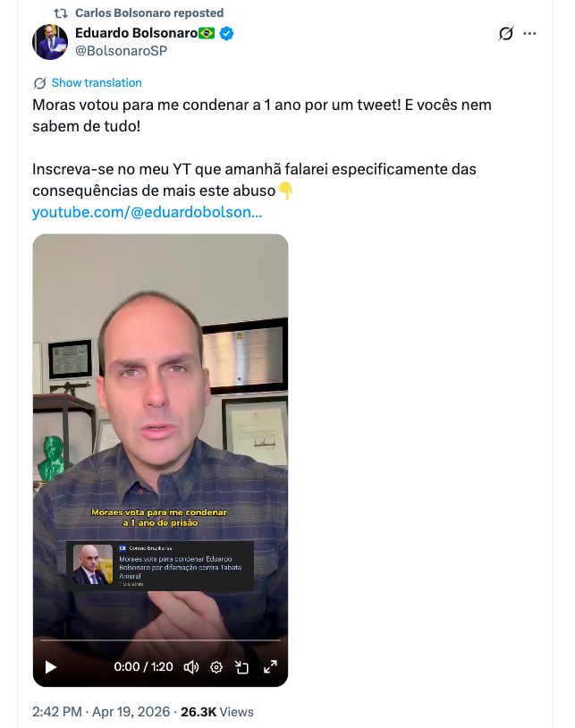Click the Brazil flag emoji beside the name

tap(207, 33)
